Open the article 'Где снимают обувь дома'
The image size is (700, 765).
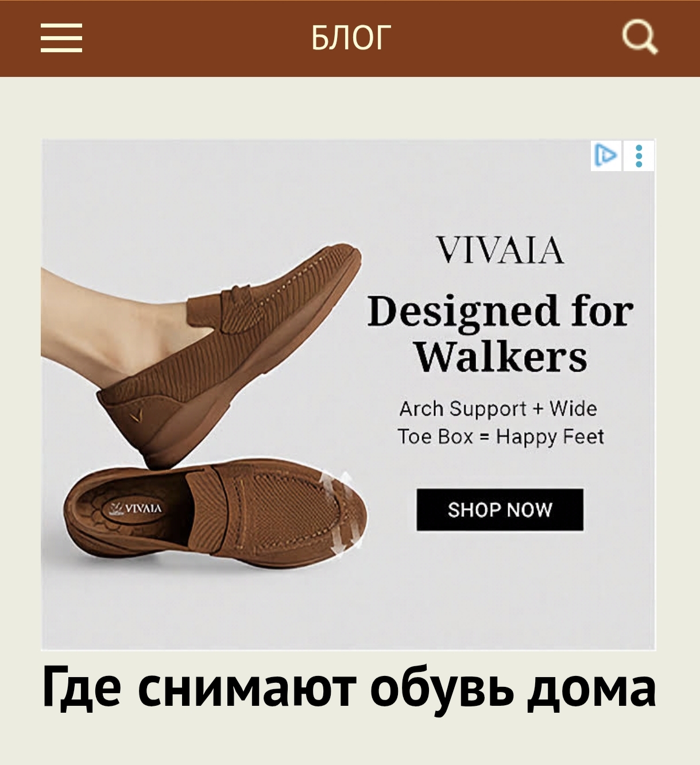349,687
